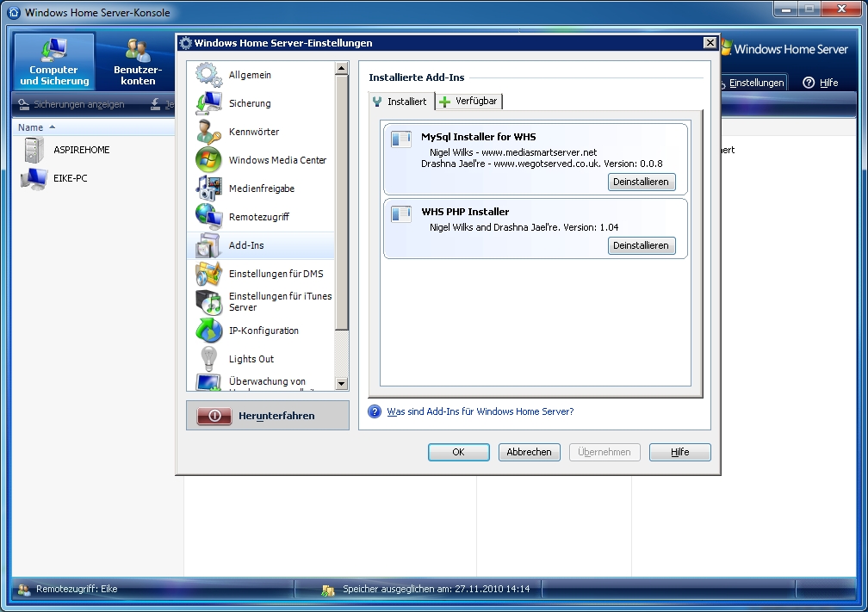
Task: Select the Lights Out bulb icon
Action: (208, 359)
